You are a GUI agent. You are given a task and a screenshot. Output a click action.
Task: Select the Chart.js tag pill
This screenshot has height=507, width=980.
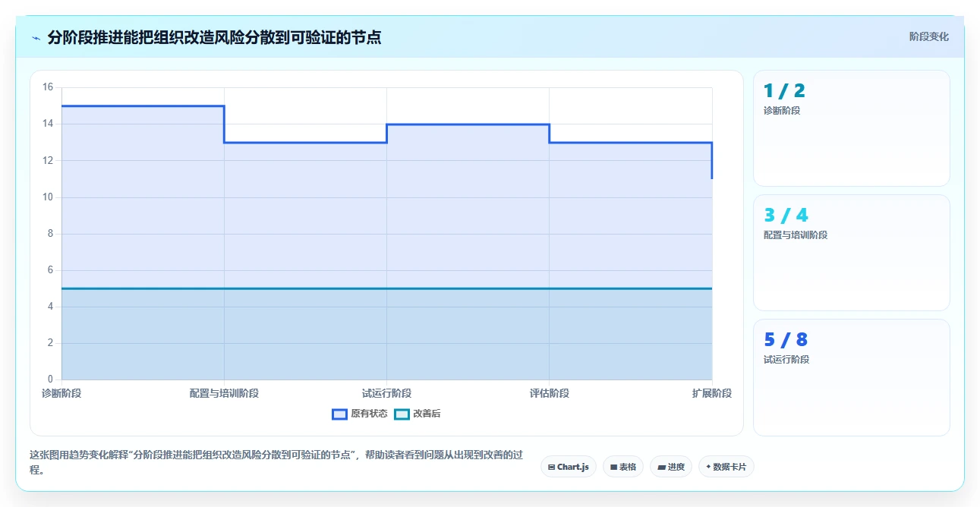(x=569, y=467)
